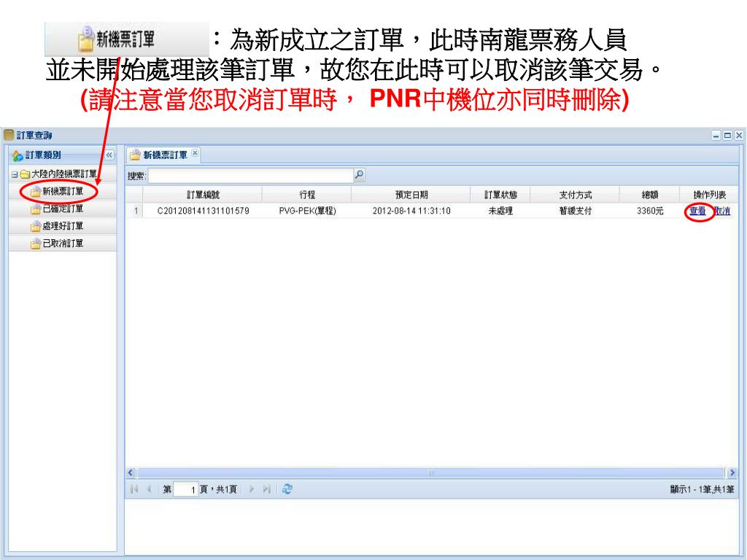Click the 取消 link for the order
This screenshot has width=747, height=560.
coord(722,211)
